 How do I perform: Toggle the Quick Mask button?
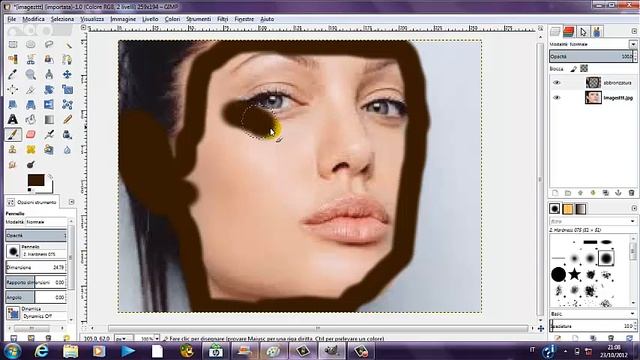pos(84,327)
